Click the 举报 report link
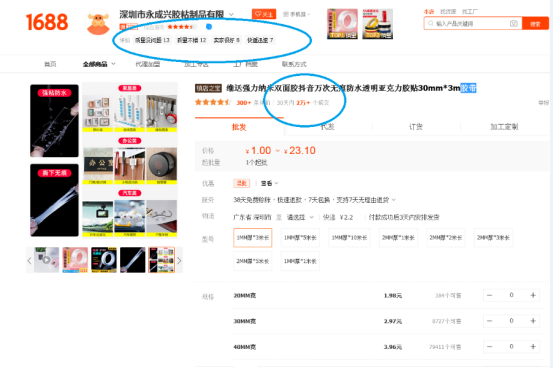553x368 pixels. 543,103
